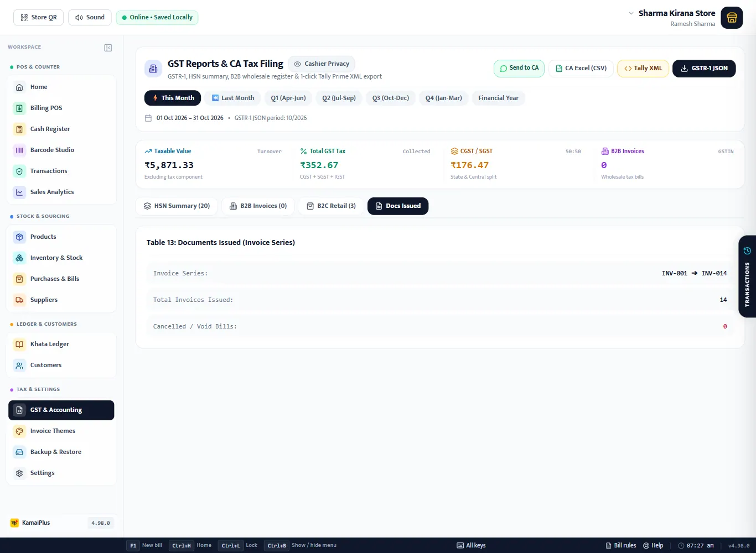This screenshot has height=553, width=756.
Task: Open Help in status bar
Action: coord(653,545)
